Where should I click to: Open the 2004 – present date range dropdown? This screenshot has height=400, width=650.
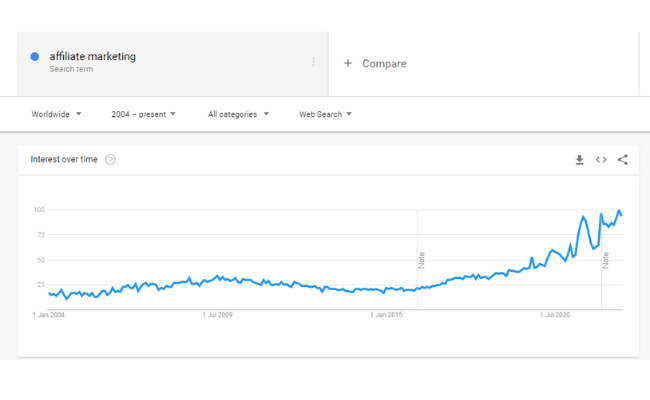143,114
